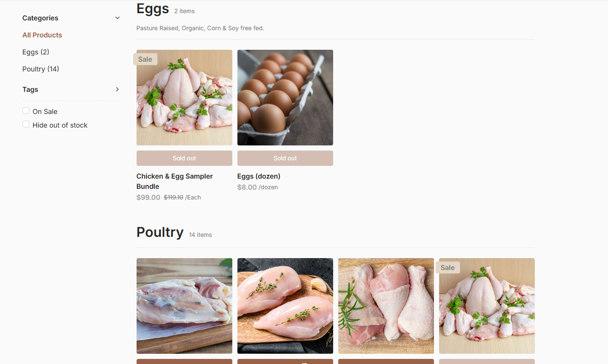Expand the Tags chevron arrow
The width and height of the screenshot is (608, 364).
click(117, 89)
